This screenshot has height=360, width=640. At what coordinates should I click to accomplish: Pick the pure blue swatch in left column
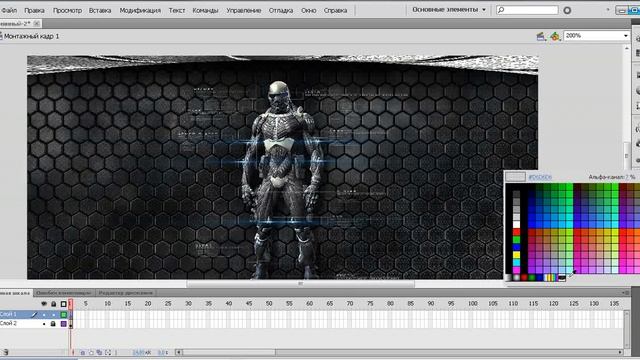pyautogui.click(x=516, y=247)
